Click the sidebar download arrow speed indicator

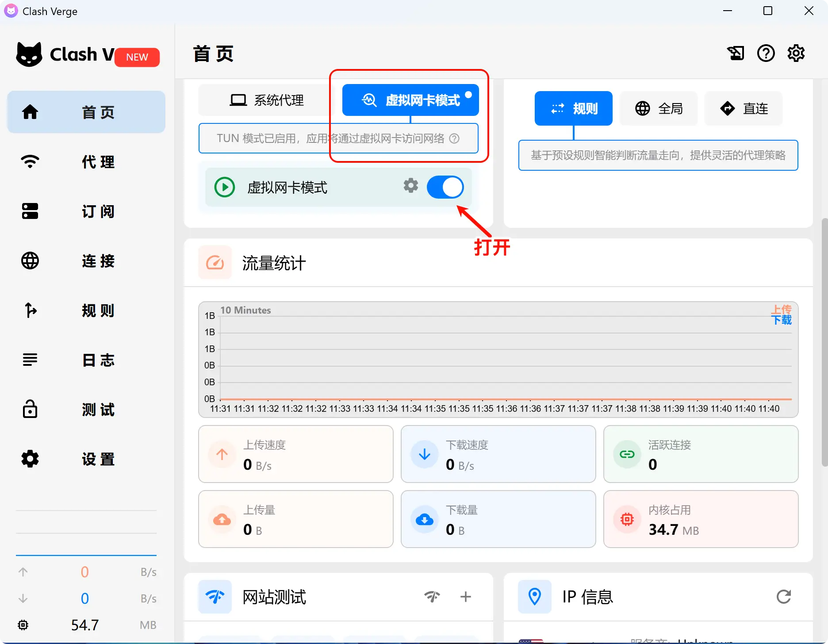(23, 598)
